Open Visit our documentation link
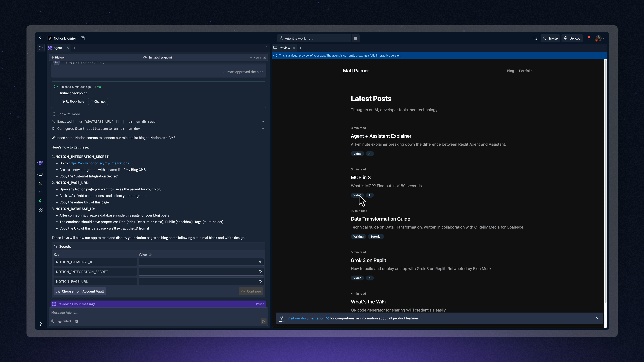 tap(308, 318)
